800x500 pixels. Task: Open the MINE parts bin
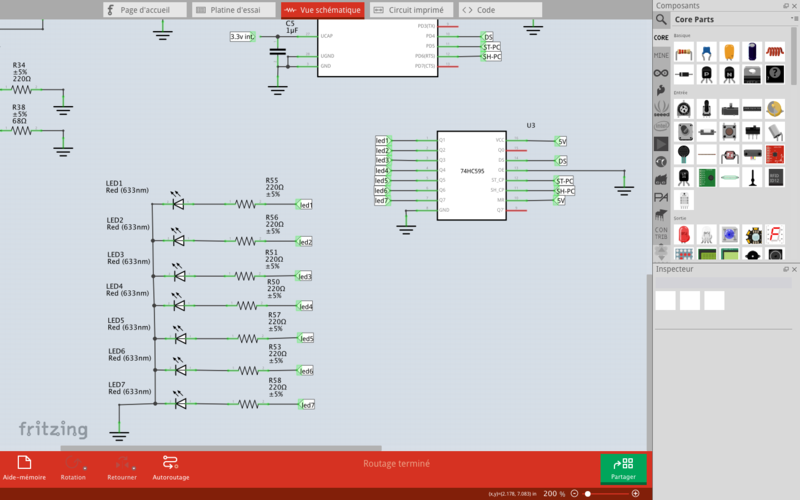(661, 55)
